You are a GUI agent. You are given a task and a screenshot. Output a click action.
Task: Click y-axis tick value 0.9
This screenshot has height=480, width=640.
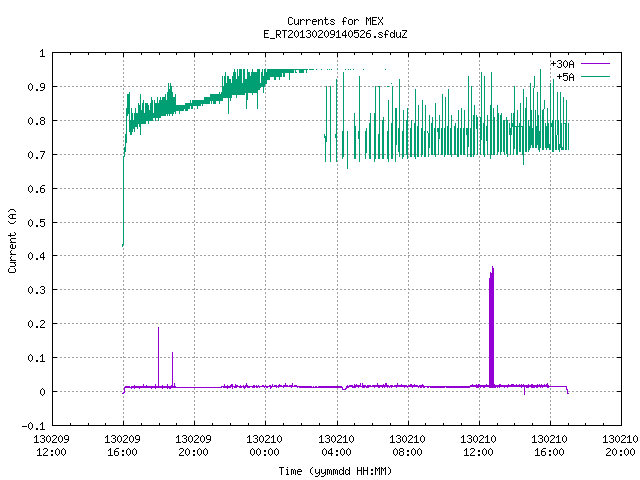[x=36, y=87]
